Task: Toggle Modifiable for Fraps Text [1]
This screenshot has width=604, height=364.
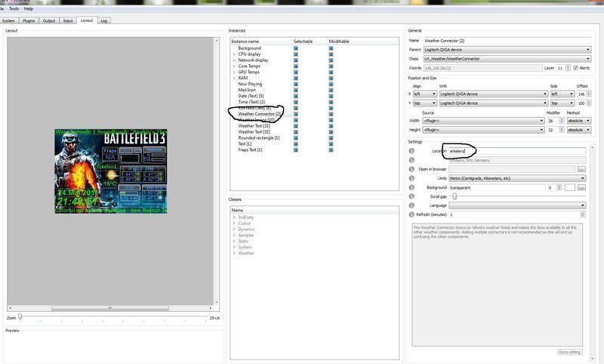Action: point(331,150)
